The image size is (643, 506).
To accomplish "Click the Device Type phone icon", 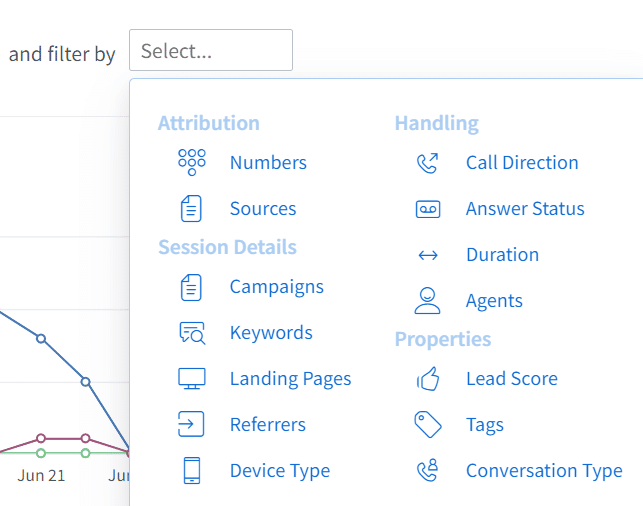I will pos(191,471).
